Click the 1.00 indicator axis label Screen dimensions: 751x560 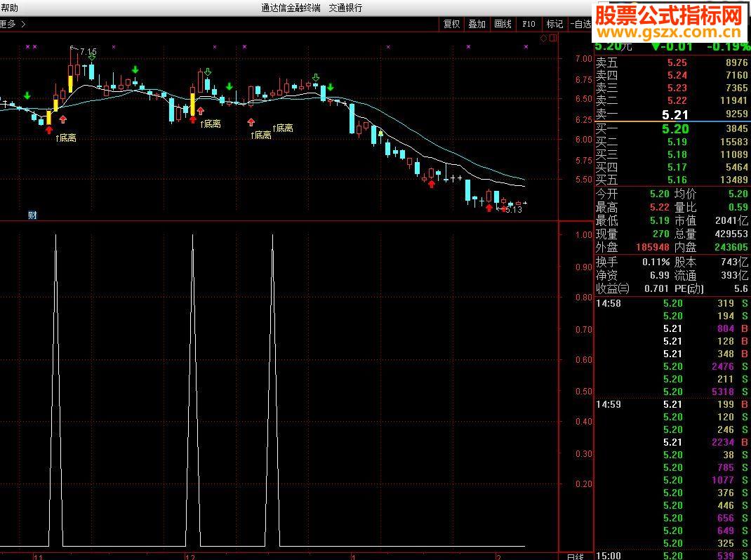584,234
